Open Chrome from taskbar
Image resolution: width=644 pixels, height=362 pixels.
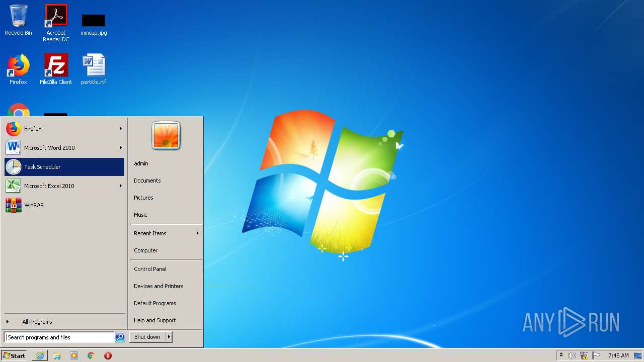coord(91,355)
